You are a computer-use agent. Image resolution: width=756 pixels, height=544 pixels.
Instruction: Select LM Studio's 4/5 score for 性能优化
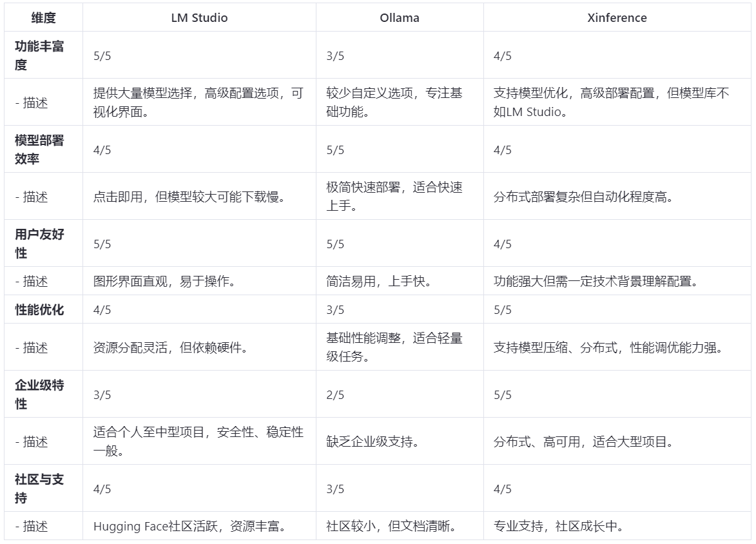click(102, 309)
